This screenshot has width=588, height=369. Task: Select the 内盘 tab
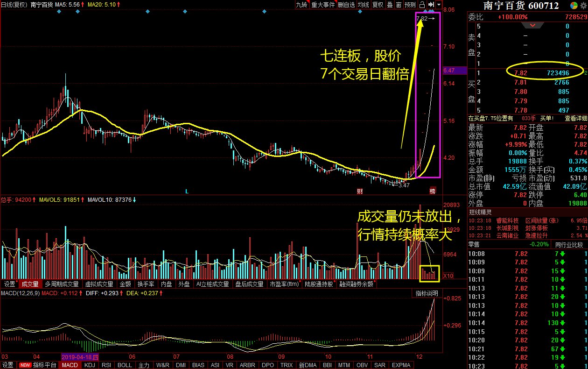(167, 284)
